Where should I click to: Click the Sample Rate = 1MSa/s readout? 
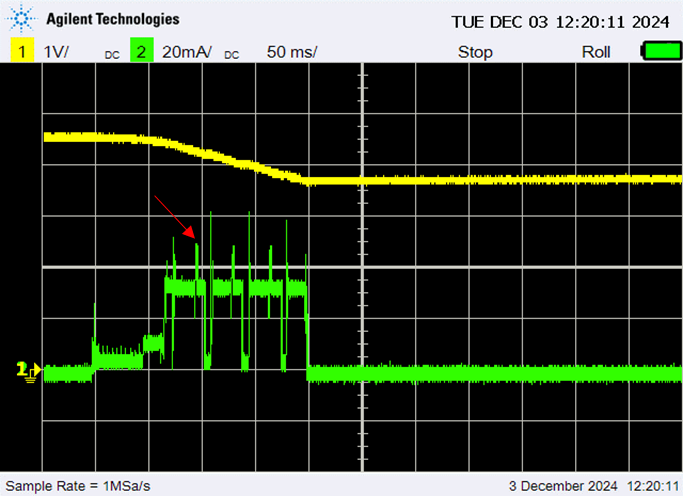(77, 485)
